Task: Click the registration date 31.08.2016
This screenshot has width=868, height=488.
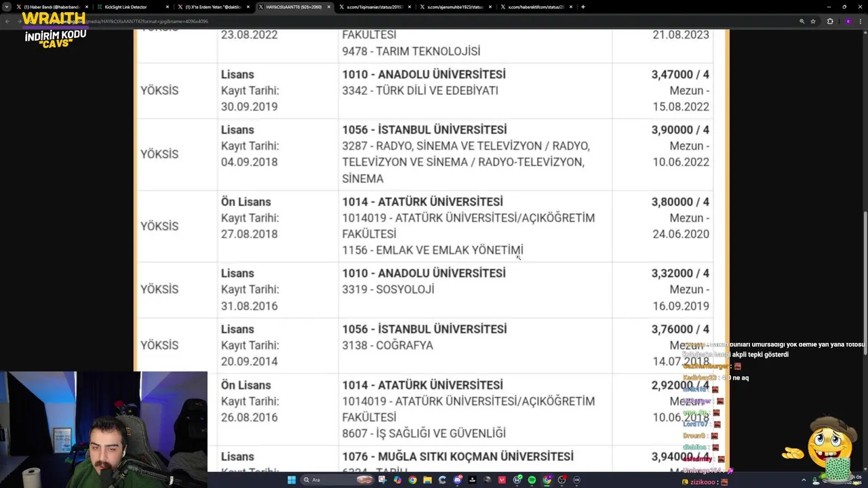Action: (249, 306)
